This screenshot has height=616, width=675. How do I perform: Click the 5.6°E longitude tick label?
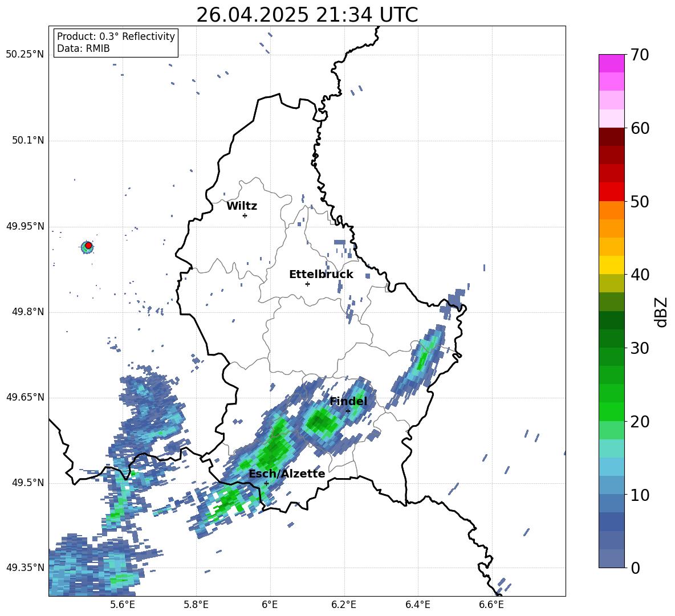(x=123, y=605)
